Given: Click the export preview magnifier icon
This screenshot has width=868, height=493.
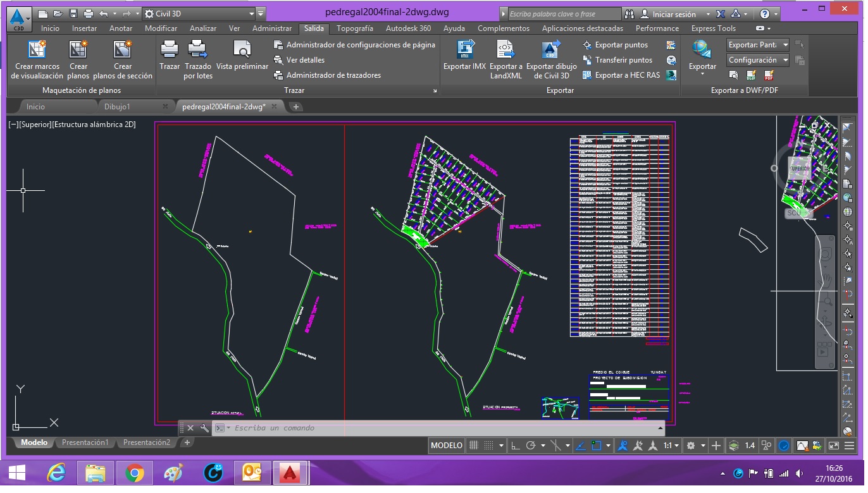Looking at the screenshot, I should (x=733, y=75).
